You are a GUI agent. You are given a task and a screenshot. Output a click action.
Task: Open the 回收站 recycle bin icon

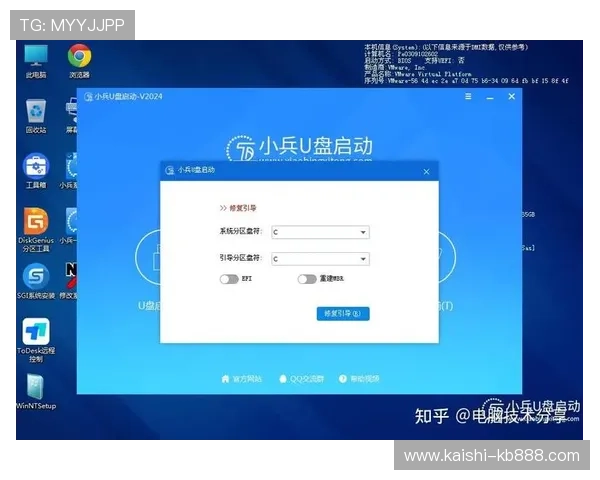point(36,116)
